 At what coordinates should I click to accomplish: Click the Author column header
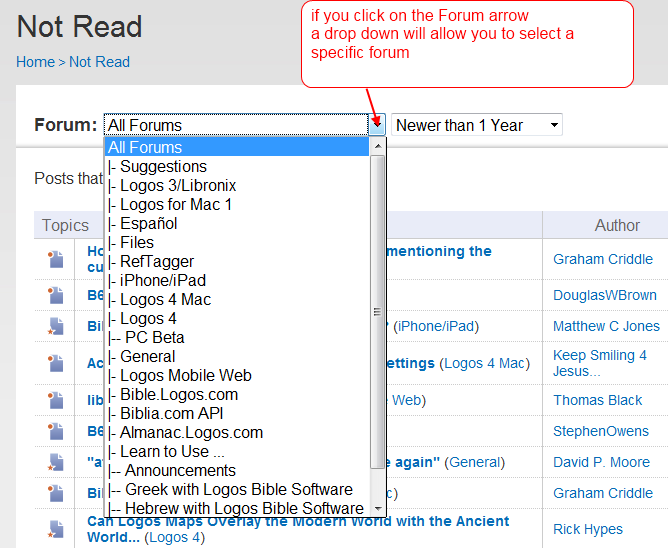click(617, 225)
